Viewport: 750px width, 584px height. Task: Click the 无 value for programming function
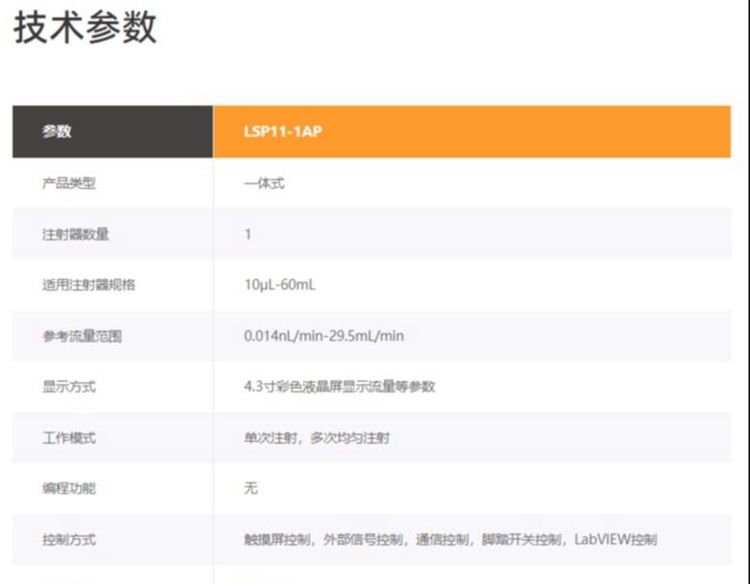point(251,488)
